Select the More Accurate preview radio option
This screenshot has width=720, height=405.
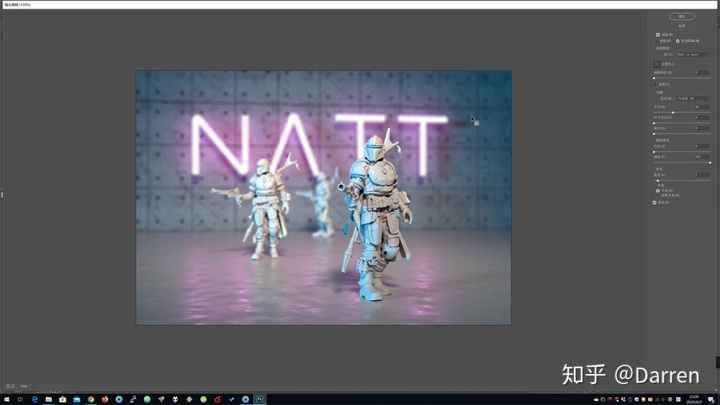coord(677,41)
